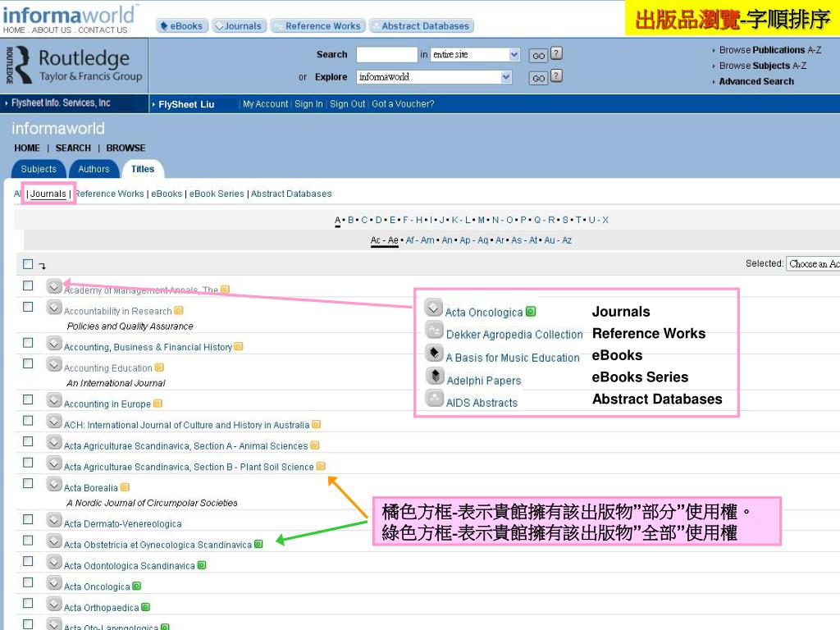Click the informaworld logo at top left
Viewport: 840px width, 630px height.
coord(69,15)
